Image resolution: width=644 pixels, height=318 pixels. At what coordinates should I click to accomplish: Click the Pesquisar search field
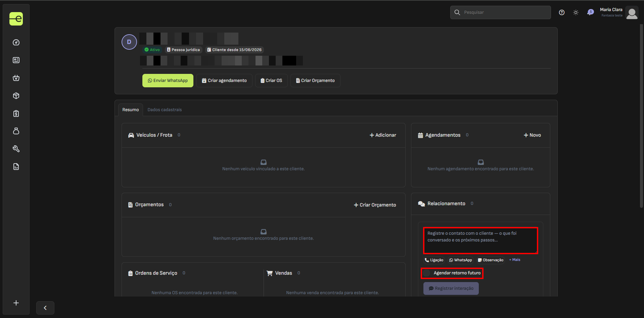[501, 12]
